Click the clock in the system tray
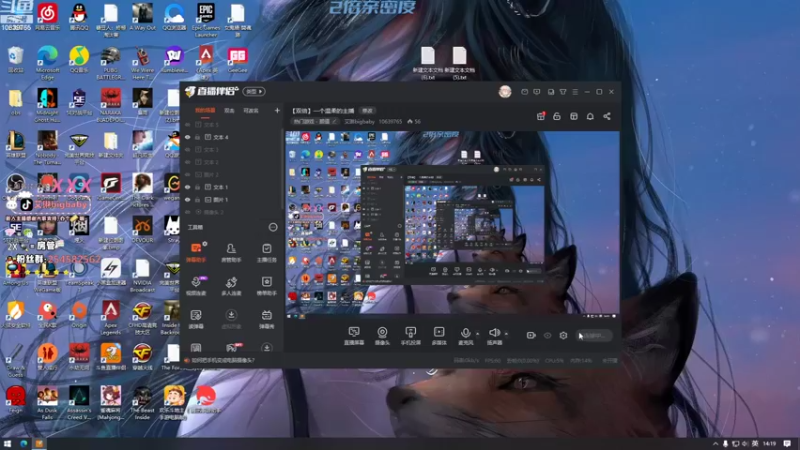Screen dimensions: 800x450 click(769, 444)
